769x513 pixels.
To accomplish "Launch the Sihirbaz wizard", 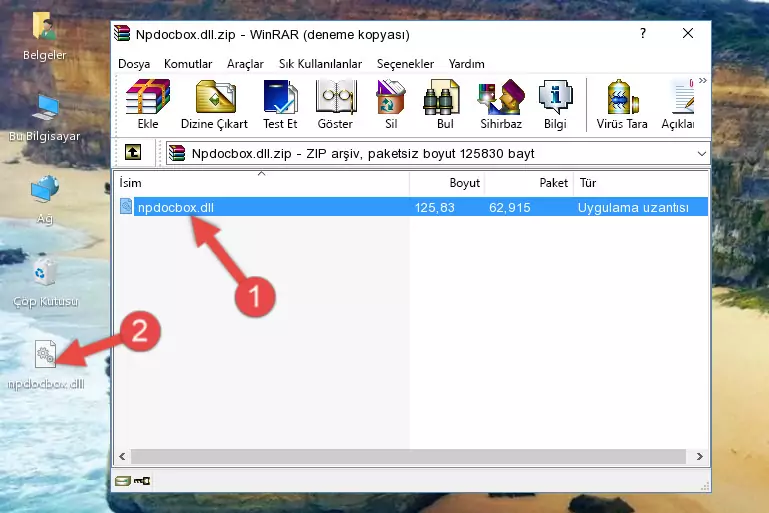I will pyautogui.click(x=501, y=104).
